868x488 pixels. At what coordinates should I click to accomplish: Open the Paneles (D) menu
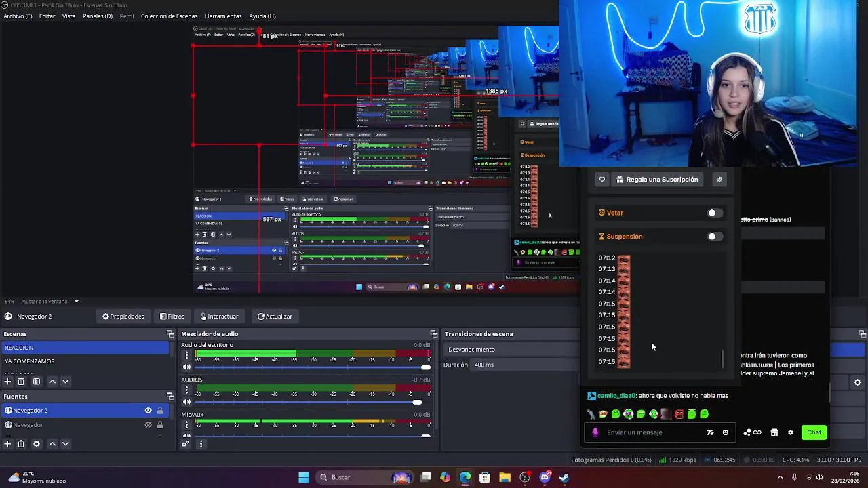pos(98,16)
